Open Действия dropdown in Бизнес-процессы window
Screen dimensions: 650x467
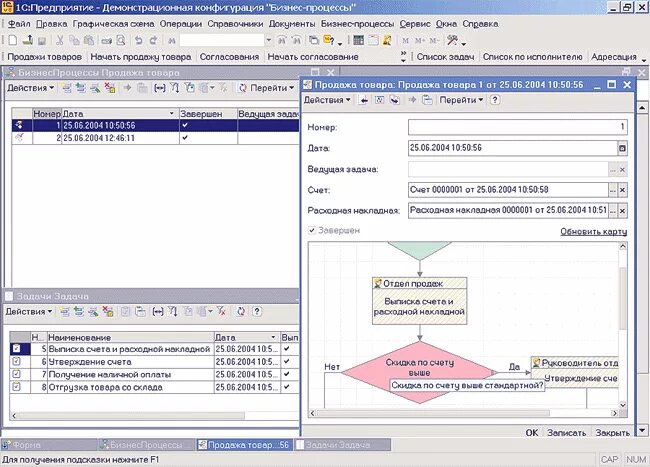(31, 88)
